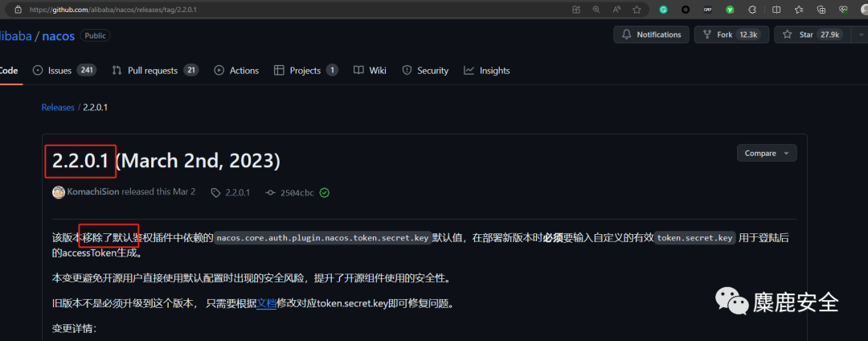This screenshot has height=341, width=868.
Task: Activate the read aloud icon
Action: 616,10
